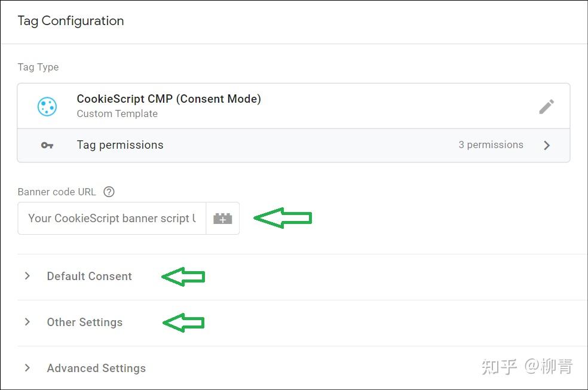
Task: Edit the template using the pencil icon
Action: pyautogui.click(x=546, y=106)
